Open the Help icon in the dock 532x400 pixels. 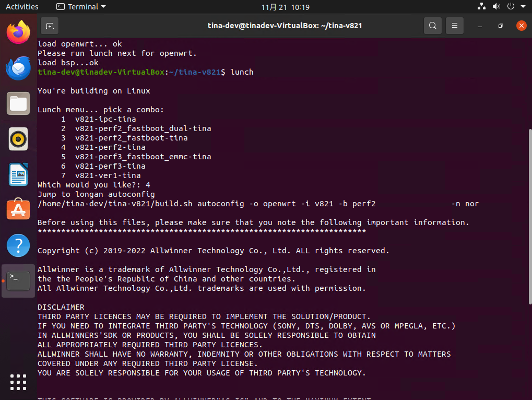pyautogui.click(x=18, y=245)
